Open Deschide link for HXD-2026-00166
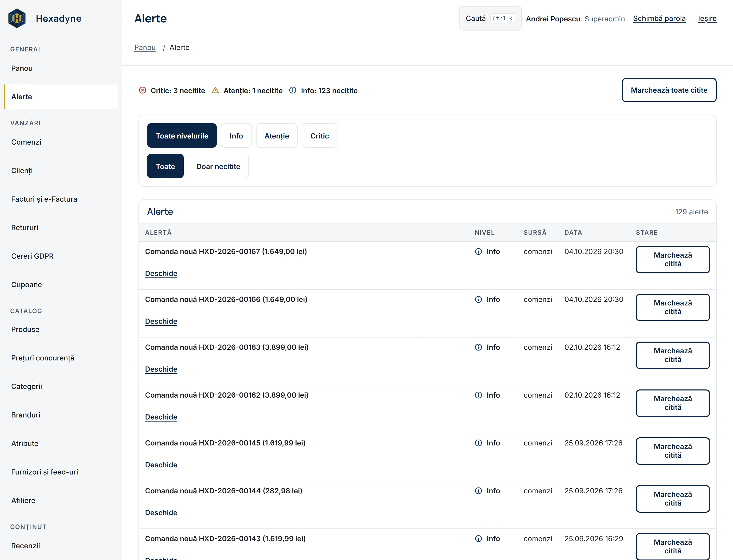The image size is (733, 560). click(x=161, y=321)
